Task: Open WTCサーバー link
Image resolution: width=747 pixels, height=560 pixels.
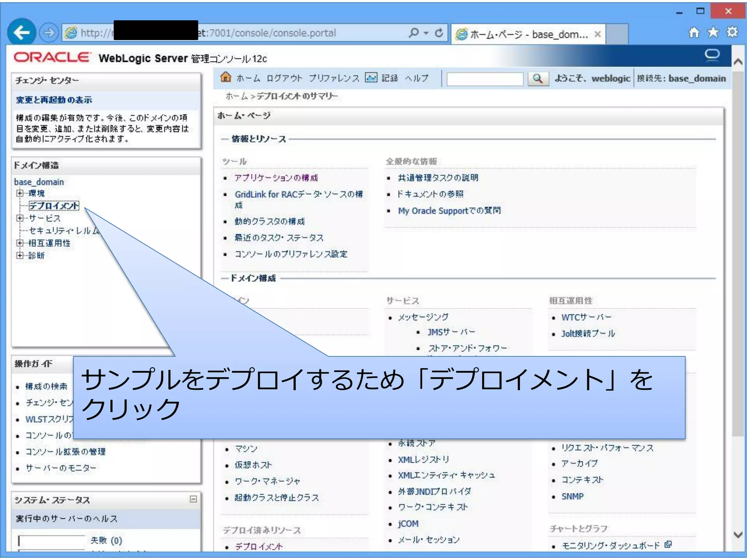Action: pyautogui.click(x=586, y=317)
